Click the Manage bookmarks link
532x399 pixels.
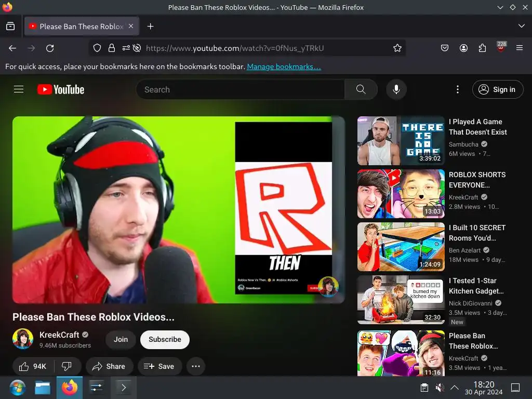tap(284, 66)
